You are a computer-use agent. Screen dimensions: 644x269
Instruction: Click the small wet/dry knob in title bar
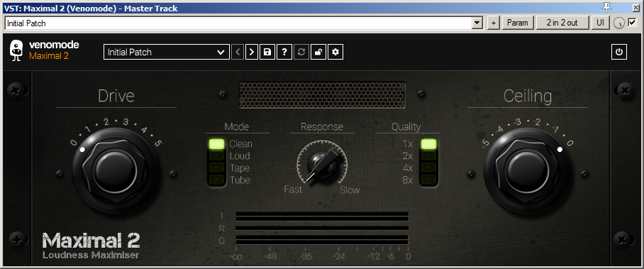coord(619,23)
